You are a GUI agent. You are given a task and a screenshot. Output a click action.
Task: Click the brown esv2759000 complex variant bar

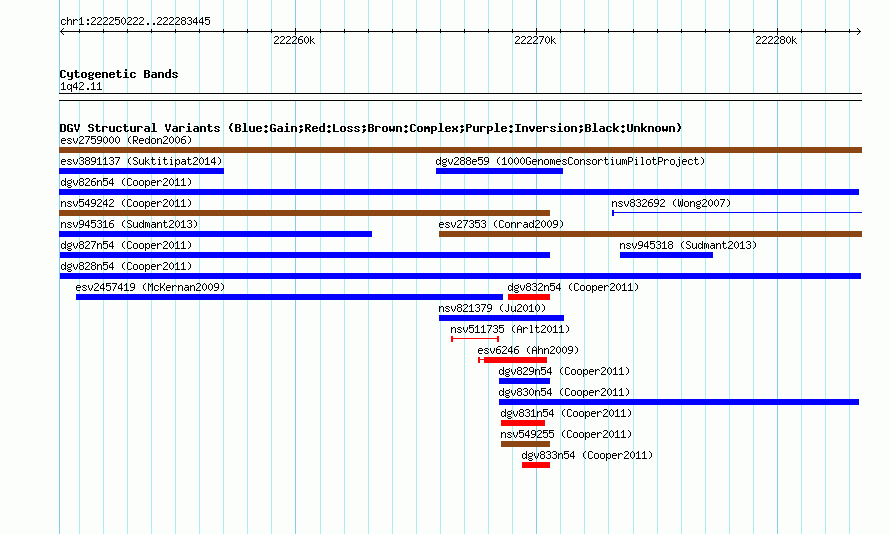[460, 150]
